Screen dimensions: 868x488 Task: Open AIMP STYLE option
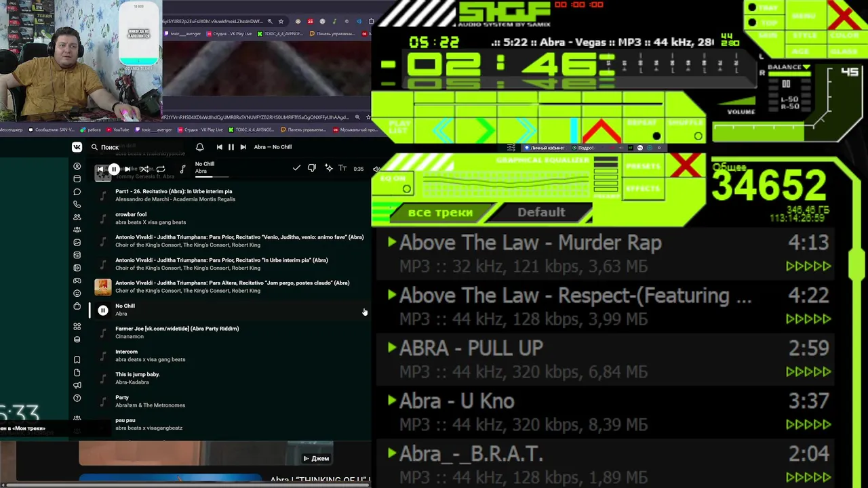pos(805,35)
